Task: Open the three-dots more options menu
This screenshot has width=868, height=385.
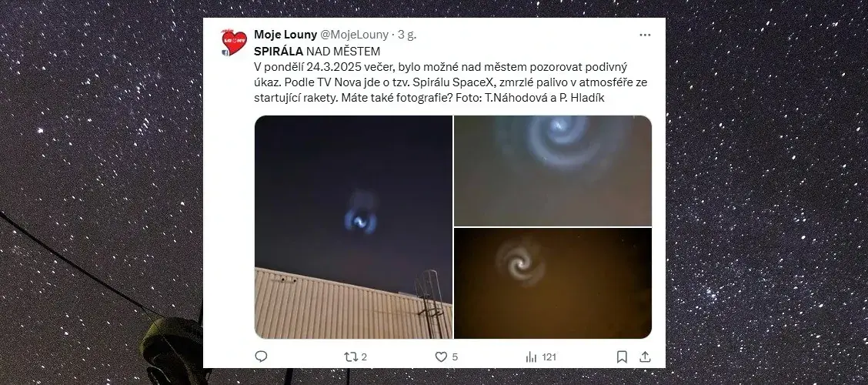Action: pos(645,35)
